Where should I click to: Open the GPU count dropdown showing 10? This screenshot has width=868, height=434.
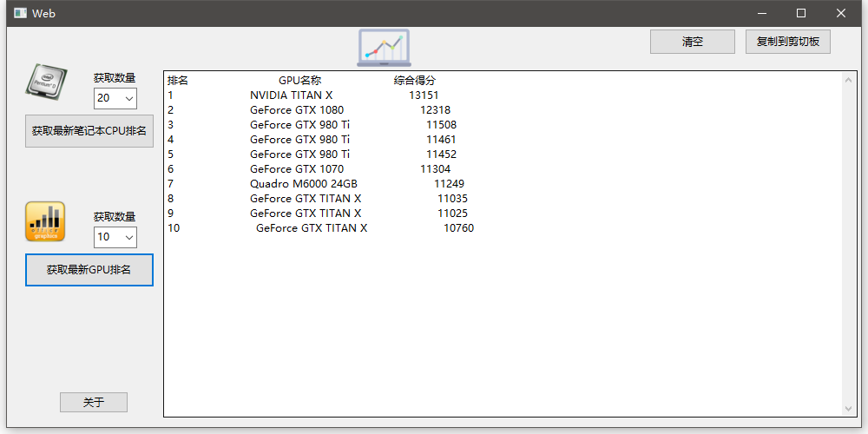click(x=115, y=237)
